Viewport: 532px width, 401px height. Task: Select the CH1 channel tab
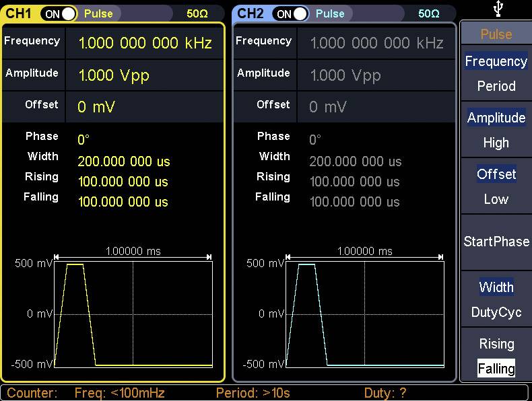[x=19, y=13]
